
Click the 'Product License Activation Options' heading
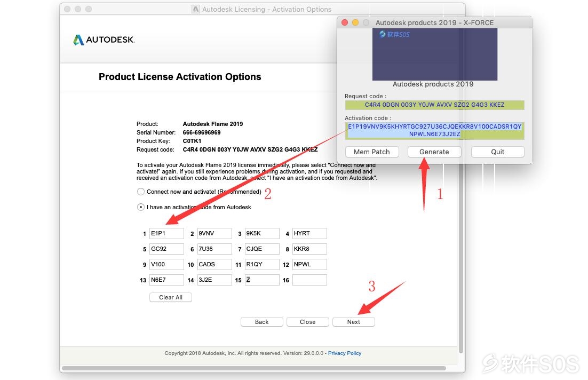point(180,77)
